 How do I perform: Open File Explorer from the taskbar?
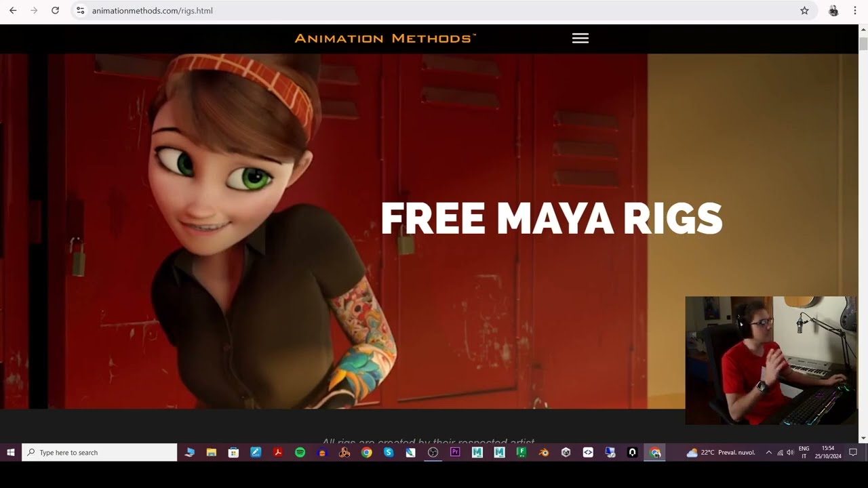coord(212,452)
